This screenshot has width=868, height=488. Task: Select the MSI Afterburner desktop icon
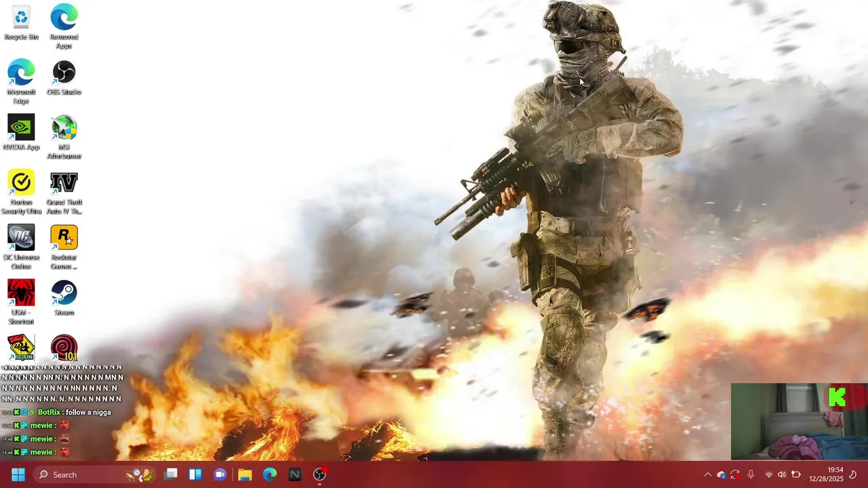click(64, 137)
